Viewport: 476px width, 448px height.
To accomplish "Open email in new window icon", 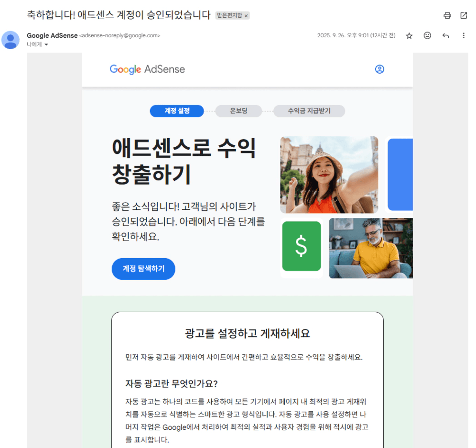I will (x=464, y=15).
